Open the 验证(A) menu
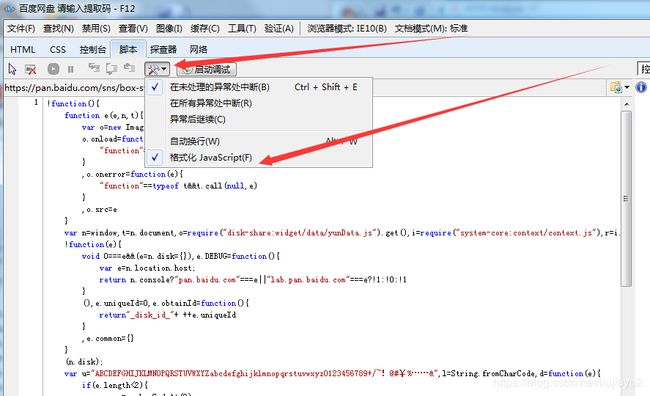Viewport: 650px width, 396px height. tap(279, 29)
